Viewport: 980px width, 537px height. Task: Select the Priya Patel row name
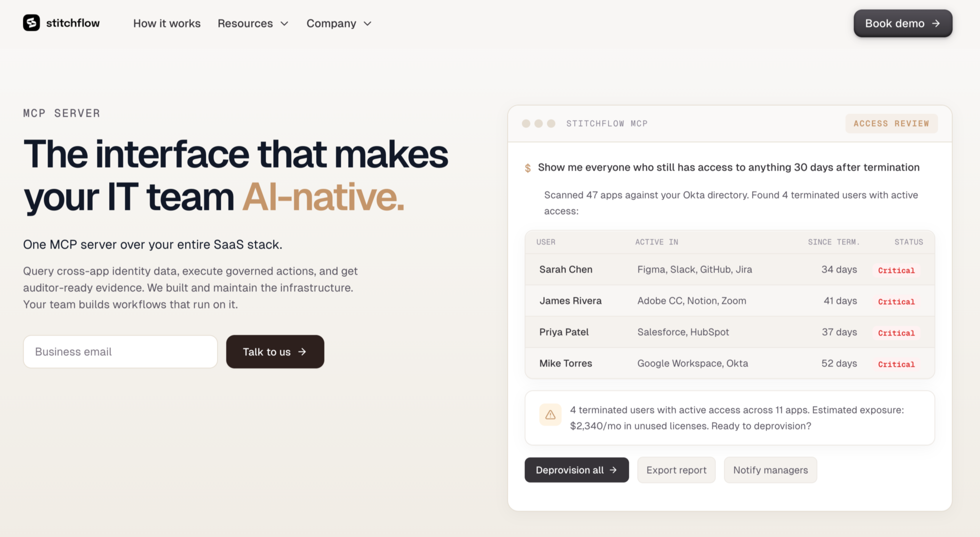click(564, 332)
